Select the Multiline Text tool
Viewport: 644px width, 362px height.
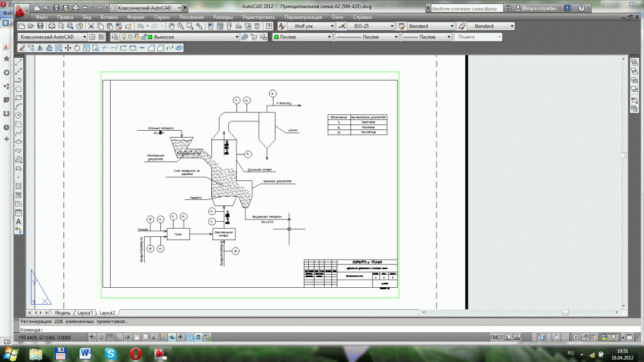click(x=18, y=222)
